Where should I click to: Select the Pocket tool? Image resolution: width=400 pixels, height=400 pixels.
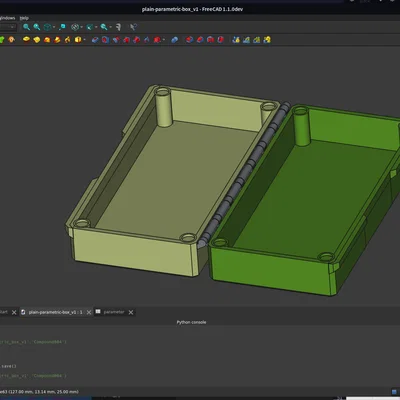click(95, 40)
